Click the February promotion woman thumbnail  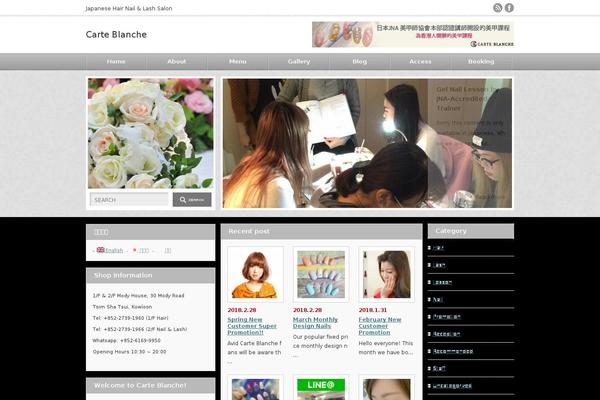(386, 274)
